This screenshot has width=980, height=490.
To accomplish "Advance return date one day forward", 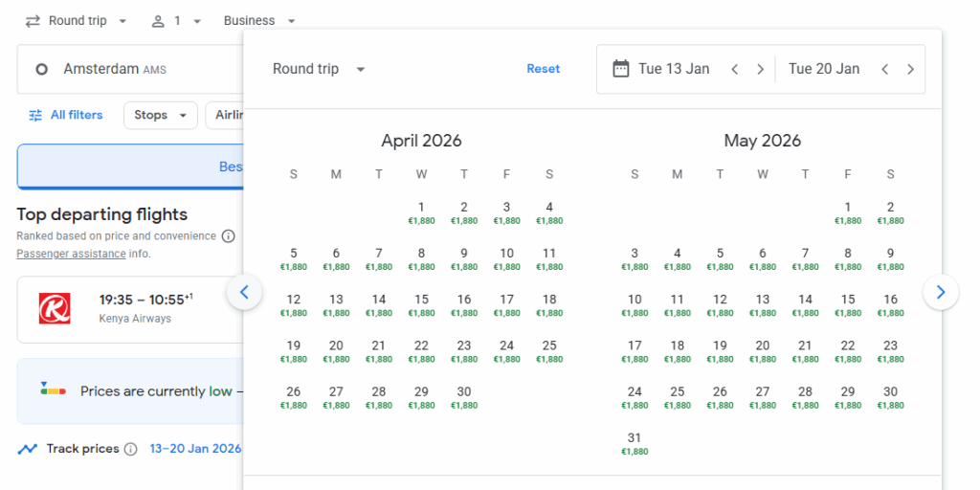I will tap(910, 69).
